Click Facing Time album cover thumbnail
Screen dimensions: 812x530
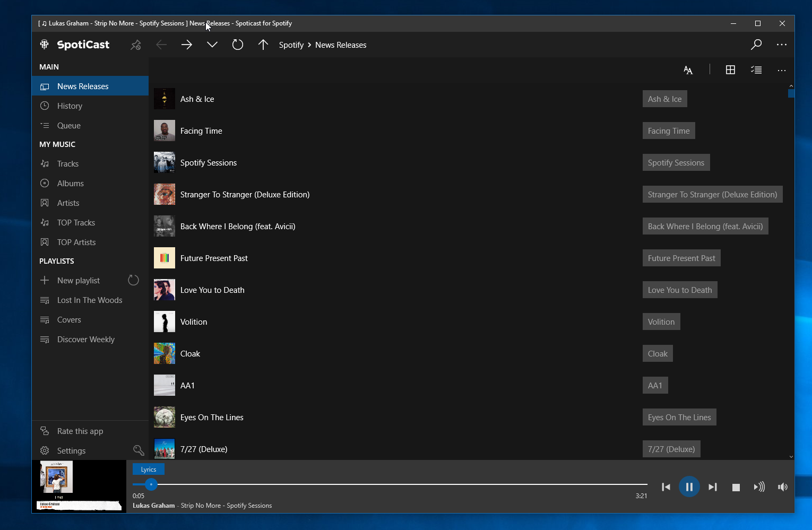165,131
